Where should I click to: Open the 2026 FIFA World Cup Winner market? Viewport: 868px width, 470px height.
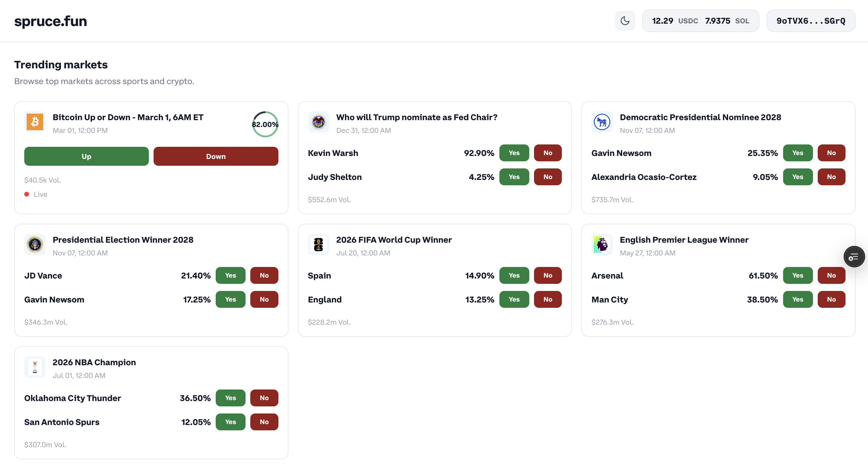pyautogui.click(x=393, y=240)
